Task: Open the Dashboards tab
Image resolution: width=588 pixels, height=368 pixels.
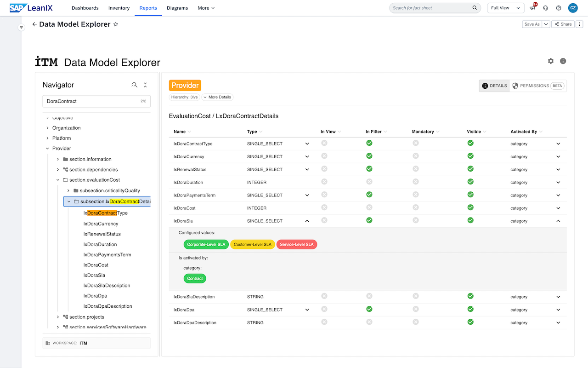Action: click(x=85, y=8)
